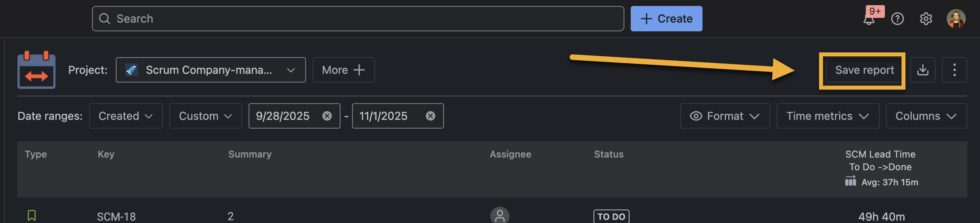Open the three-dot more options menu
Viewport: 980px width, 223px height.
coord(954,70)
